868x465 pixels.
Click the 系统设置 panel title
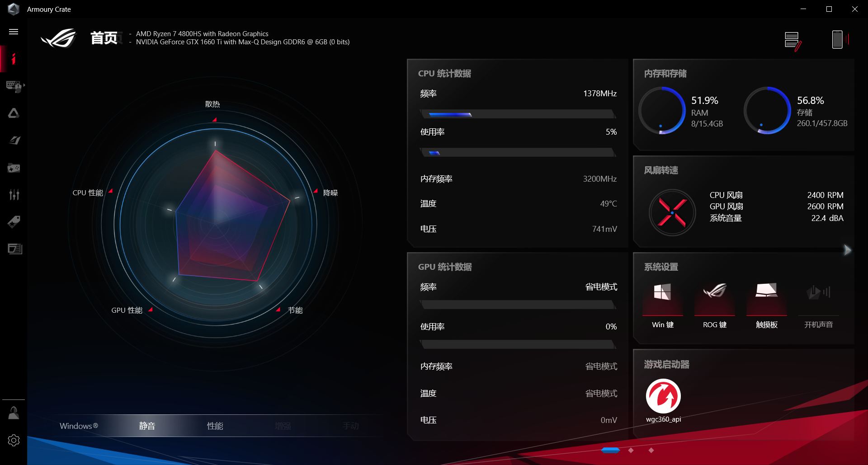click(x=661, y=267)
